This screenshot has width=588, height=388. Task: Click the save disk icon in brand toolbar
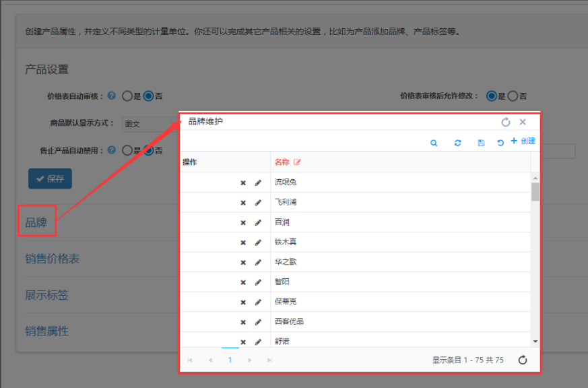pyautogui.click(x=480, y=143)
